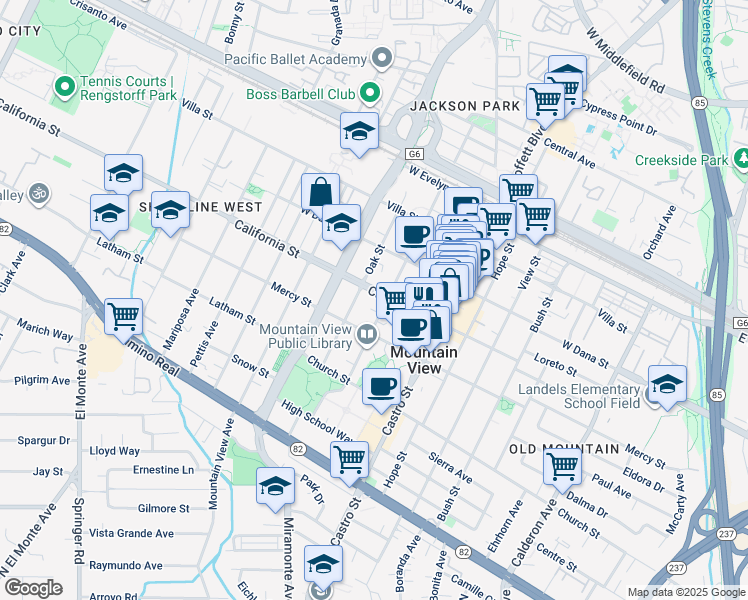Click the Mountain View Public Library label
Image resolution: width=748 pixels, height=600 pixels.
(x=306, y=336)
